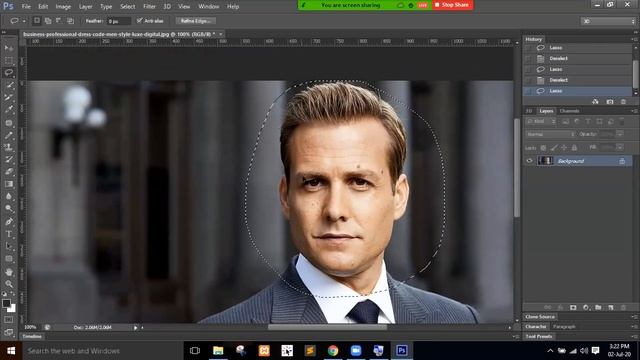Change screen mode icon in toolbar

[9, 332]
